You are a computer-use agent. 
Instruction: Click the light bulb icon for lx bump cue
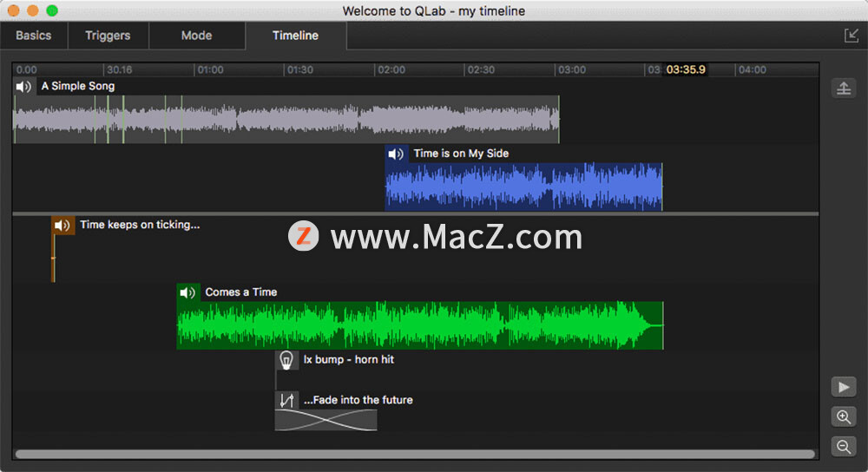pyautogui.click(x=286, y=360)
